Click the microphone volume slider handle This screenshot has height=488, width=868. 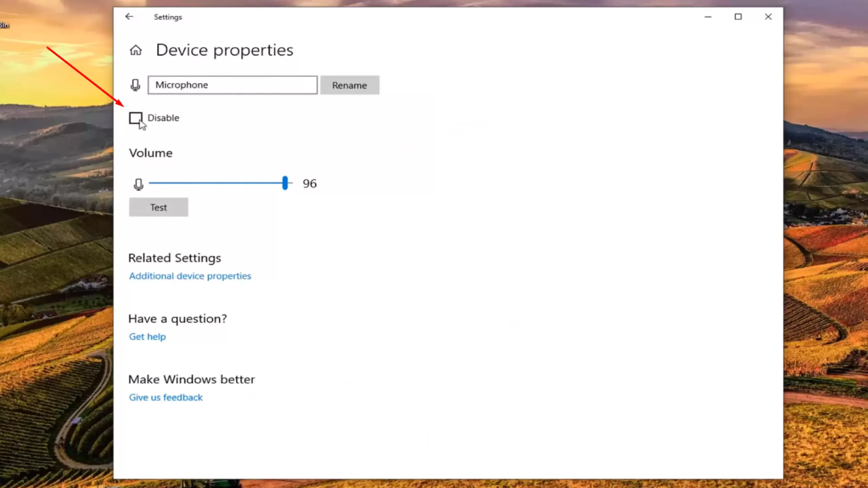coord(285,183)
